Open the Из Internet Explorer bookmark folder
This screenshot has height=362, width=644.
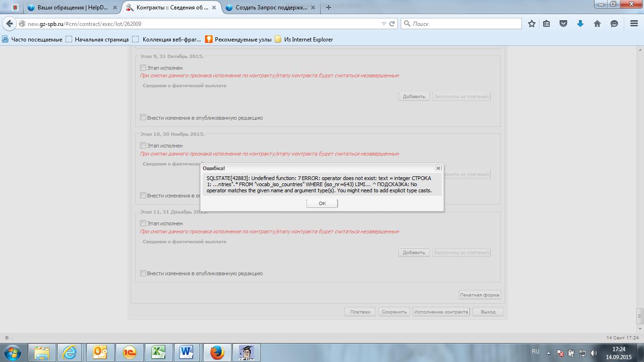tap(304, 40)
